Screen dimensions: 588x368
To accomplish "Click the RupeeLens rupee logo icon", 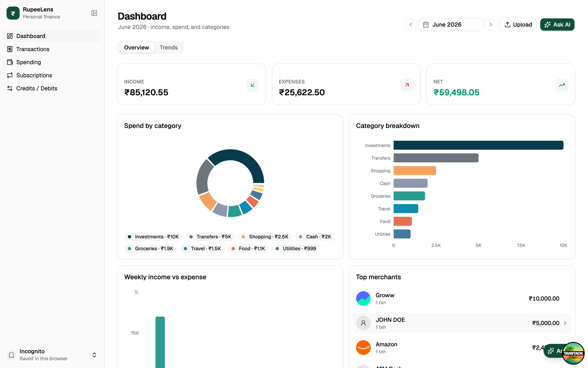I will click(13, 13).
